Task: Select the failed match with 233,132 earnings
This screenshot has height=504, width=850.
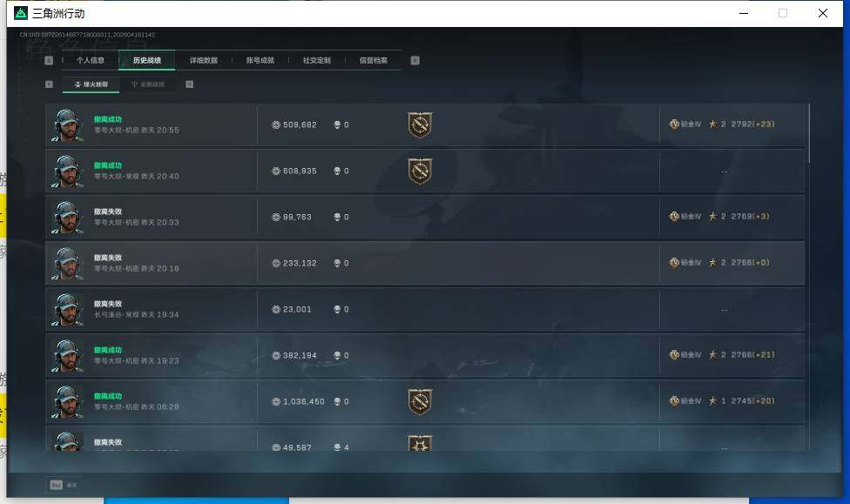Action: point(425,264)
